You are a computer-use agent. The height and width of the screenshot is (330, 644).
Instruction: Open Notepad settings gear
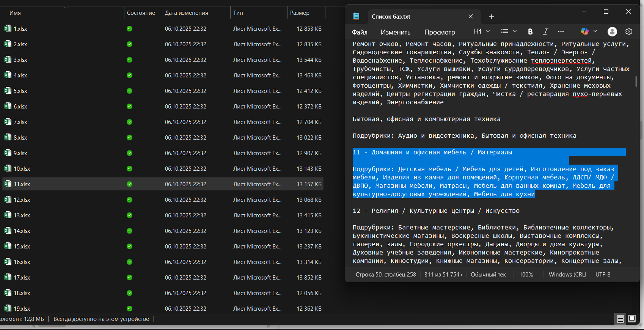pos(629,31)
